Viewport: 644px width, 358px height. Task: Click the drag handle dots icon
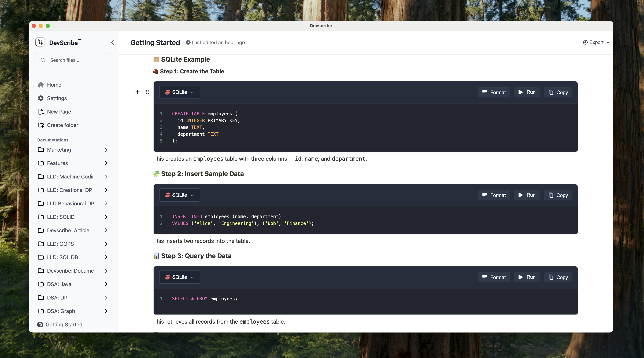pos(147,92)
